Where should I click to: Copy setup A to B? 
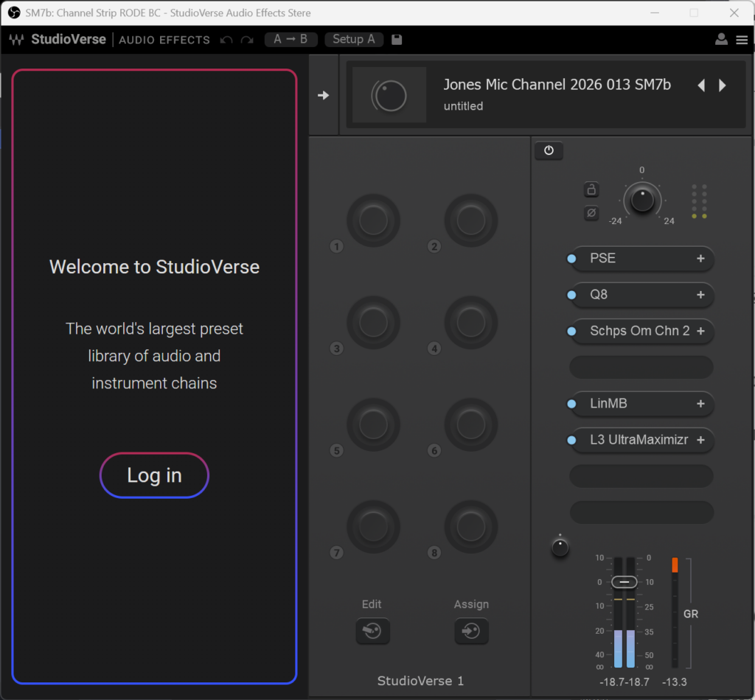tap(290, 40)
